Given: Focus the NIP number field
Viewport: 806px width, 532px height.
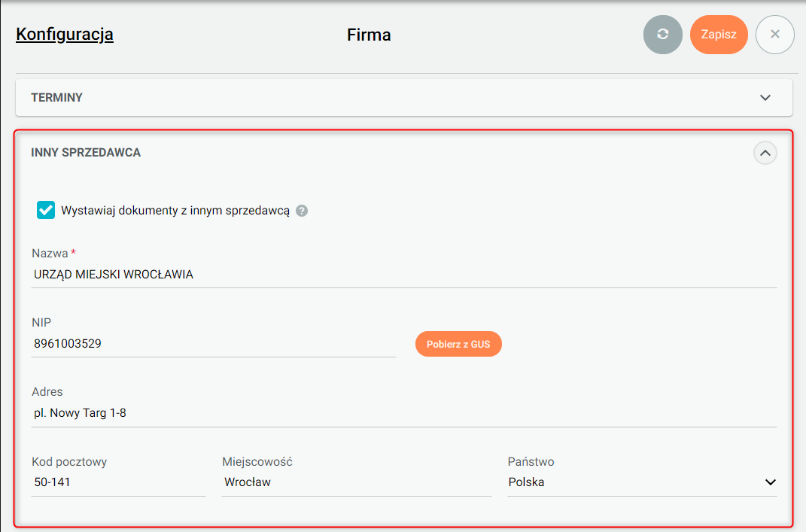Looking at the screenshot, I should (x=214, y=344).
